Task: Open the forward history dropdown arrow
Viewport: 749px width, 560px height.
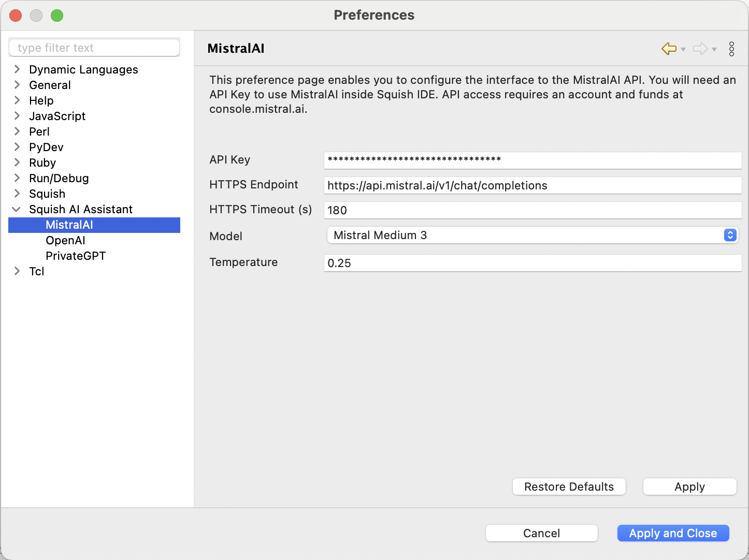Action: 714,50
